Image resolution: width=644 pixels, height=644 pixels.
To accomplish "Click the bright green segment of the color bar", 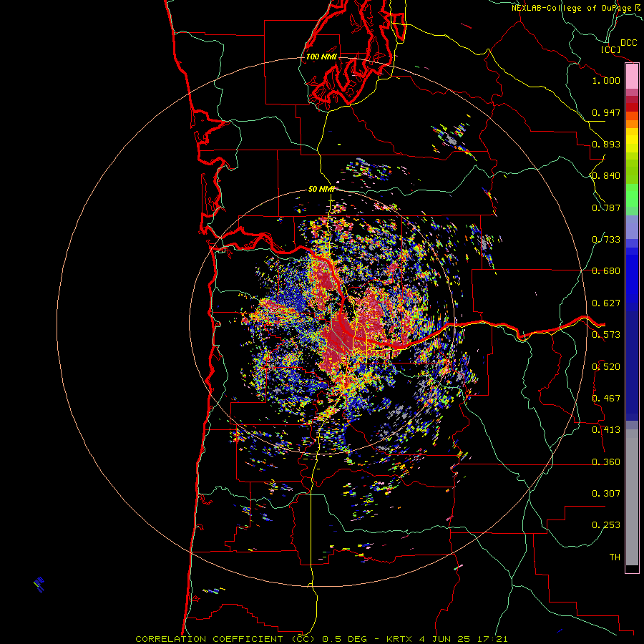I will click(632, 195).
